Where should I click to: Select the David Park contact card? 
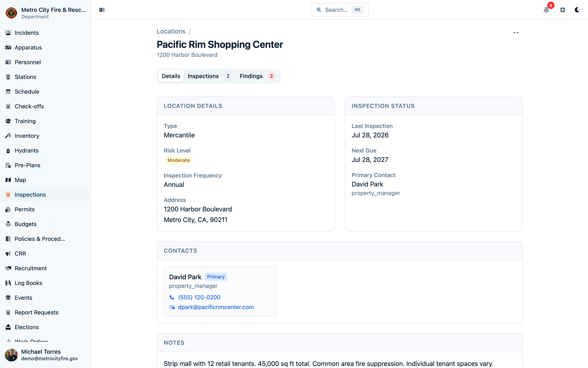point(220,292)
